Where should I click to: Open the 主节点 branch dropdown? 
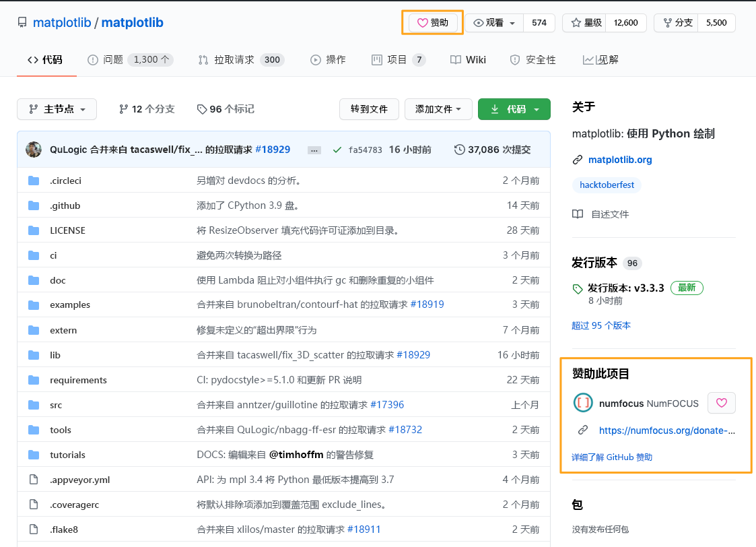point(57,108)
